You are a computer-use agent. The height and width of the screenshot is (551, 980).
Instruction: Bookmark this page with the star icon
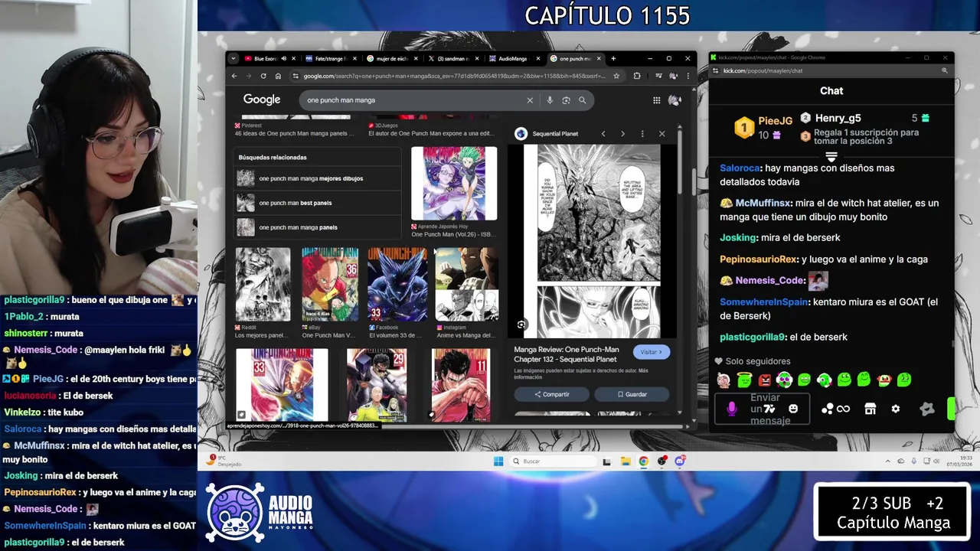point(616,76)
